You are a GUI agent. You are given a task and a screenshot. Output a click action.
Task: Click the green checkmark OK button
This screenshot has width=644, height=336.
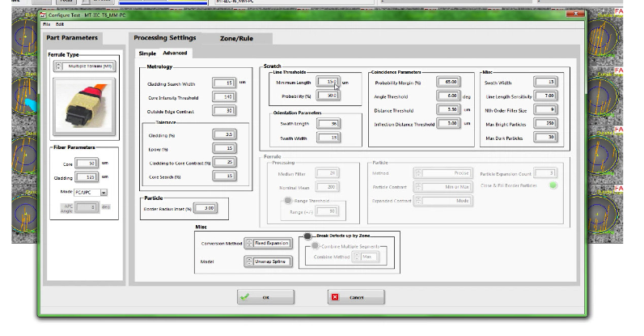coord(265,297)
